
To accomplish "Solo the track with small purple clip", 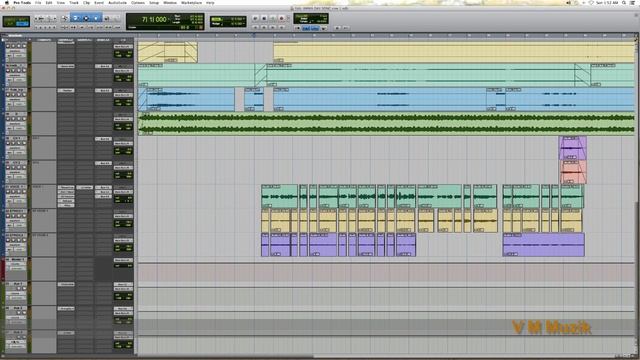I will tap(19, 143).
